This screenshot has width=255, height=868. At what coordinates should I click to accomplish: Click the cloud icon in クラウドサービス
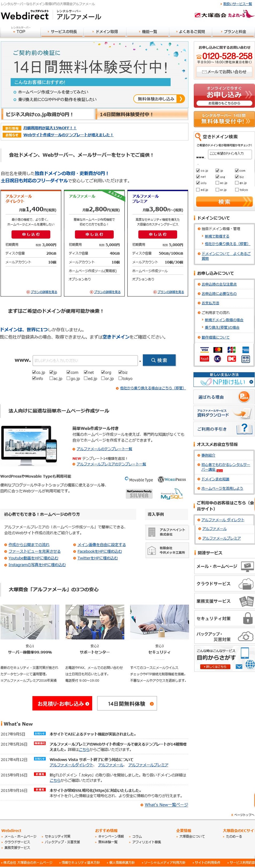coord(246,584)
